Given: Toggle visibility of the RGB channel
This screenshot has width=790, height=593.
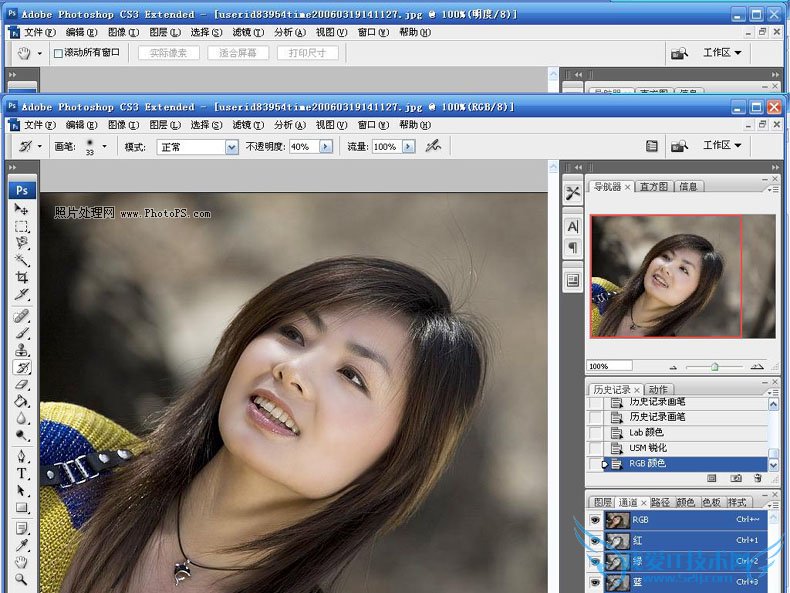Looking at the screenshot, I should 595,520.
